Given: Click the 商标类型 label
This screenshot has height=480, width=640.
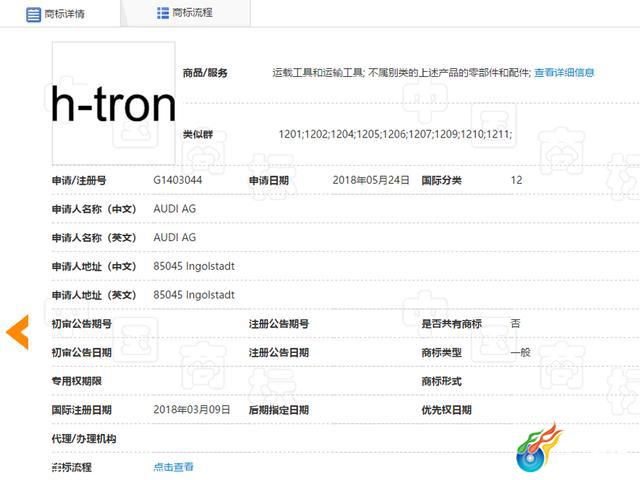Looking at the screenshot, I should [441, 352].
